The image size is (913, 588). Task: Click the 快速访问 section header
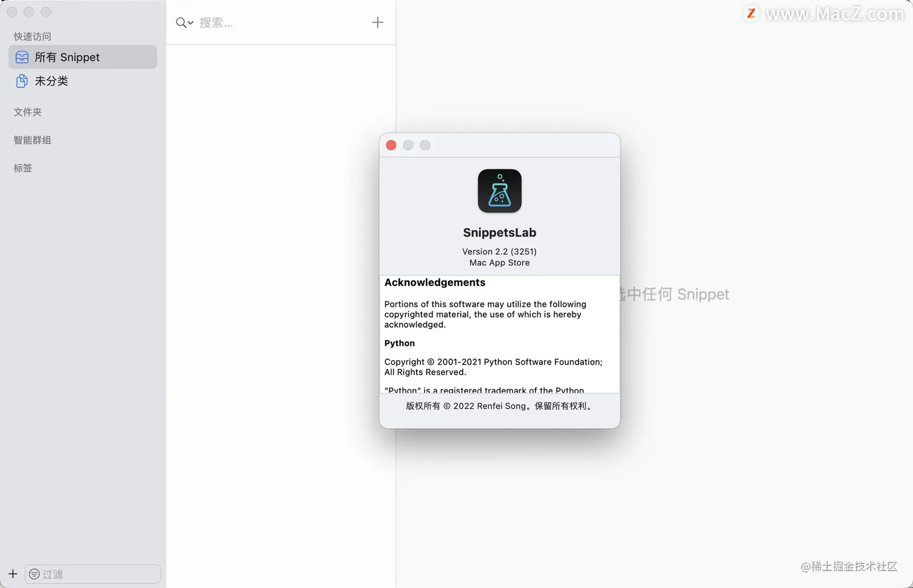click(33, 37)
